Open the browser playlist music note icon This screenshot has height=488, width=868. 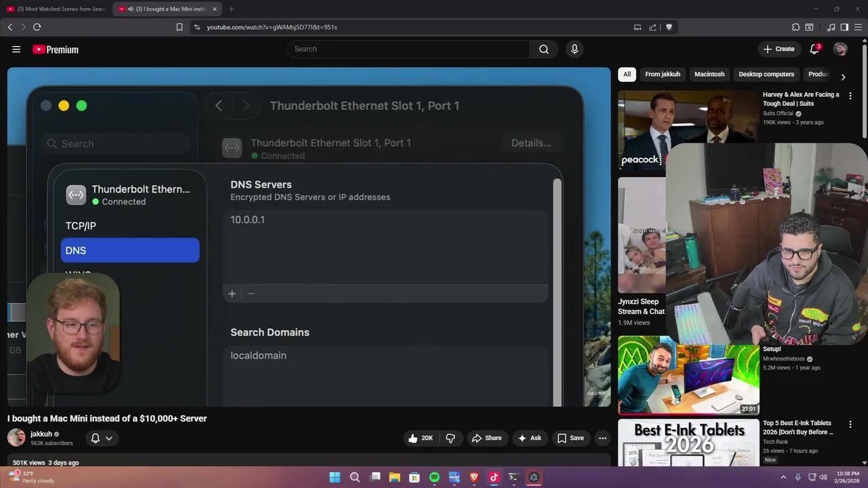[831, 27]
